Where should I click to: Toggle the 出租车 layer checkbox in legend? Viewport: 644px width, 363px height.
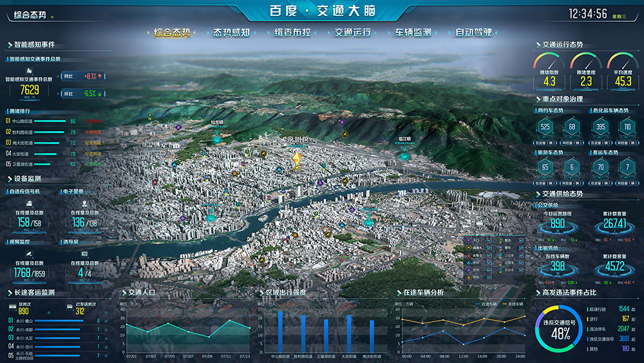pyautogui.click(x=520, y=262)
